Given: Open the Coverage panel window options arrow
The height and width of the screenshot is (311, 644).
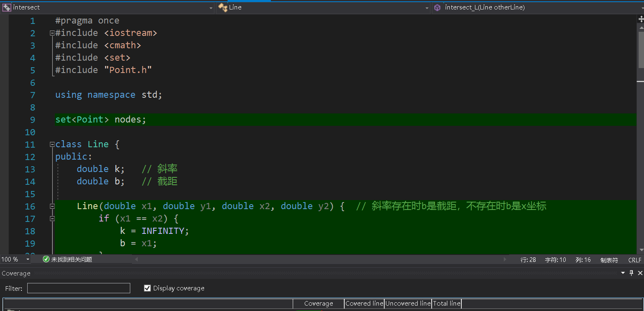Looking at the screenshot, I should point(623,273).
